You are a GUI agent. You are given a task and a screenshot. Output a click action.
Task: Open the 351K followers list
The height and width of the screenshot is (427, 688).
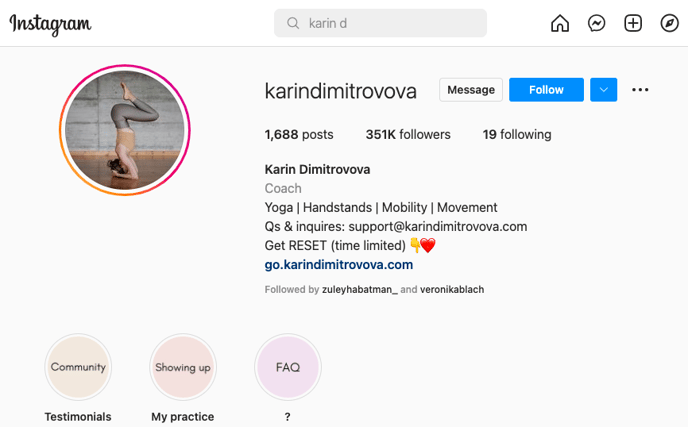coord(408,134)
